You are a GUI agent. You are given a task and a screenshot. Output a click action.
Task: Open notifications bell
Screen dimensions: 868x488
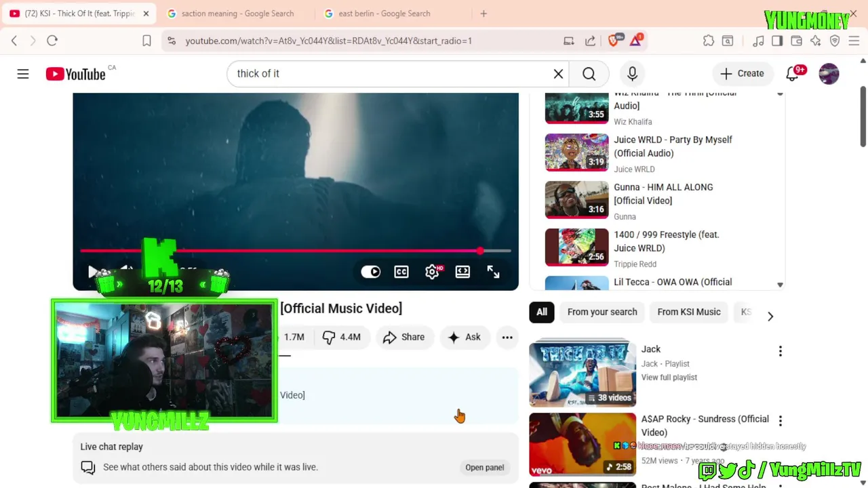[792, 74]
